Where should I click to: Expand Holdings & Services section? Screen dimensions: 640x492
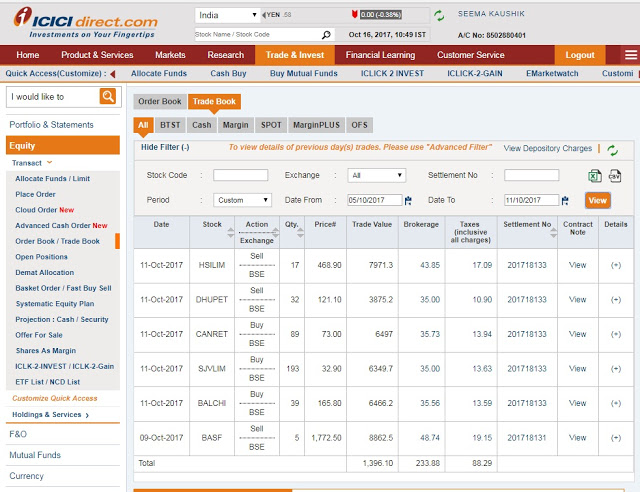click(x=50, y=415)
